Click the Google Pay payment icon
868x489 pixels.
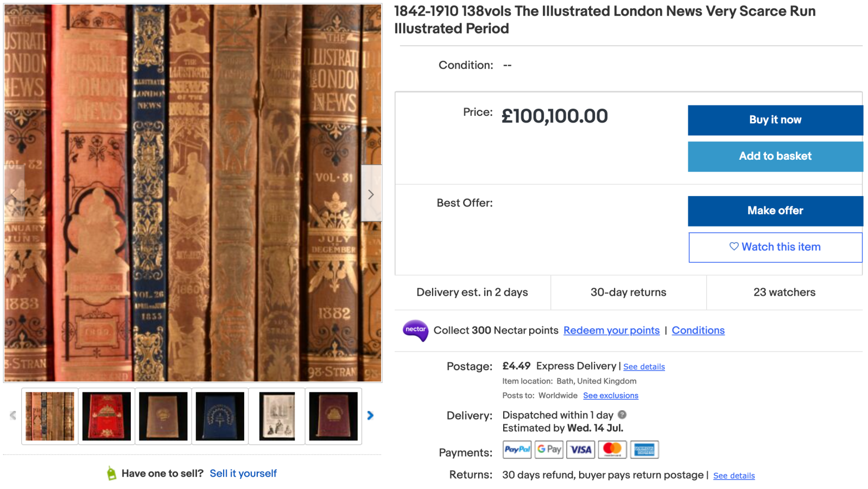[549, 450]
